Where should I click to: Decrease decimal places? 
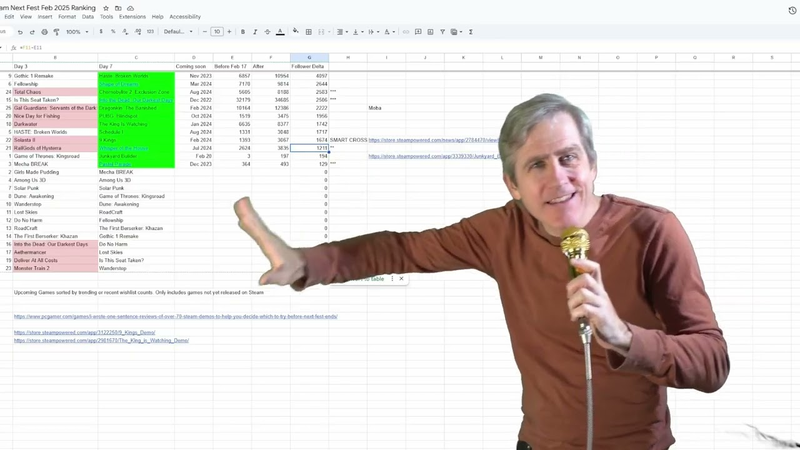tap(126, 32)
